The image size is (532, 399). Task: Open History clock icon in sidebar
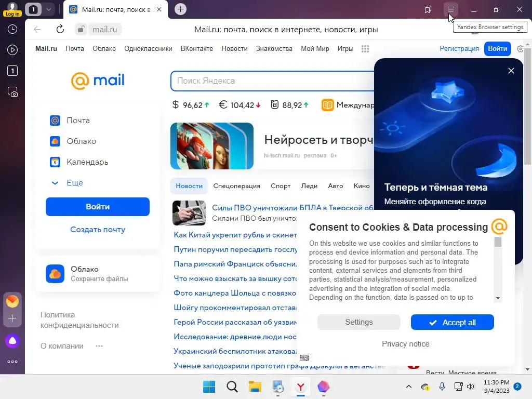pyautogui.click(x=12, y=29)
